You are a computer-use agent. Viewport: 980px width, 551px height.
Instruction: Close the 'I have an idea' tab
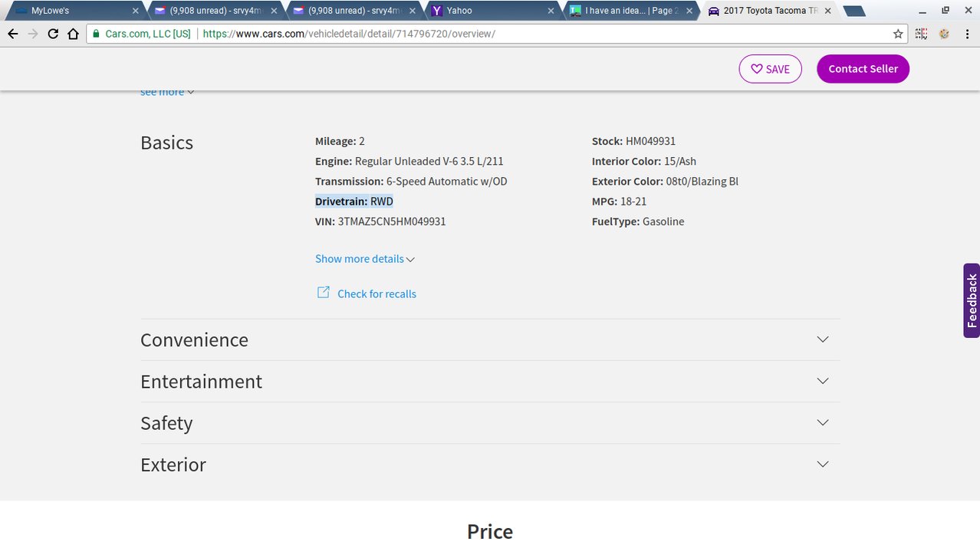(689, 11)
